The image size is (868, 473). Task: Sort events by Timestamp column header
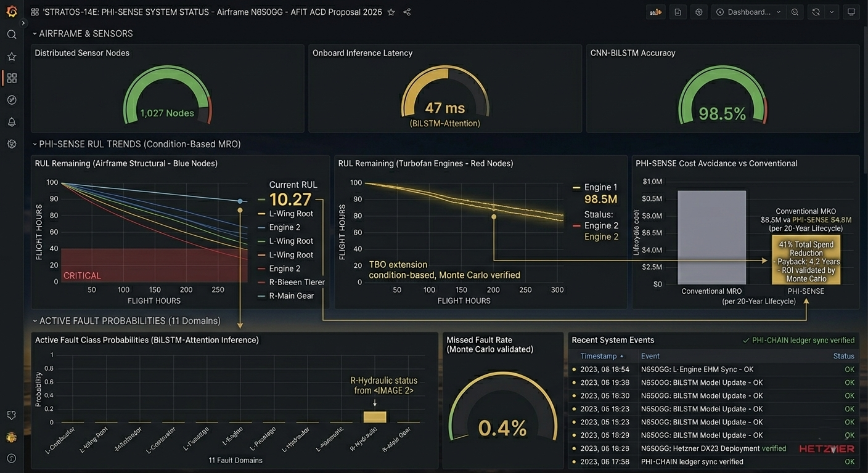pos(602,356)
